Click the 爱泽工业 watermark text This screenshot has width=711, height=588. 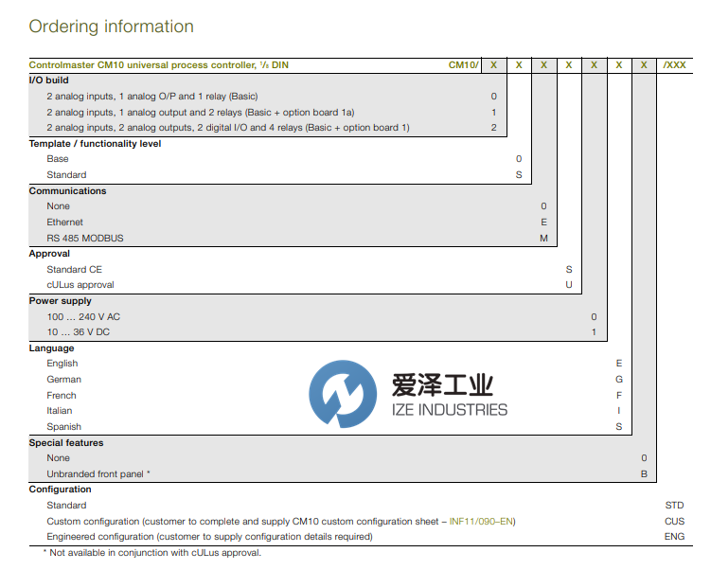443,385
